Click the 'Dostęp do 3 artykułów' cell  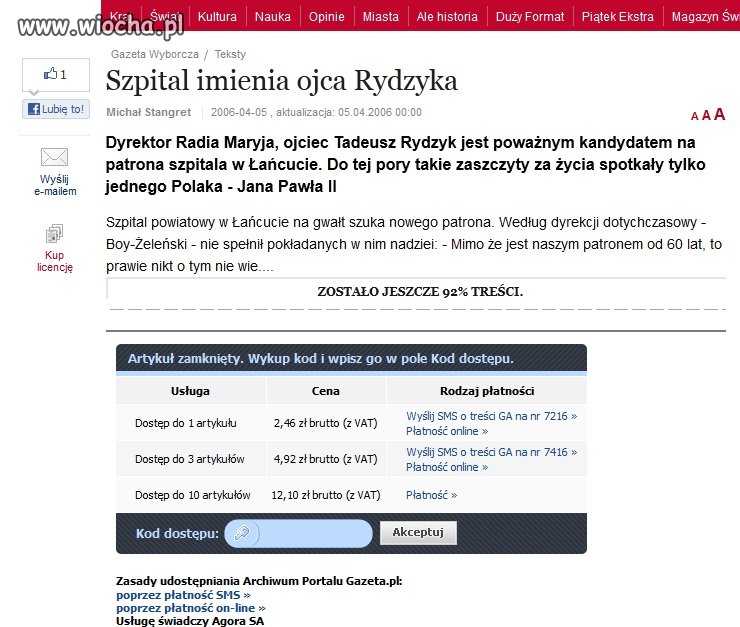(190, 459)
